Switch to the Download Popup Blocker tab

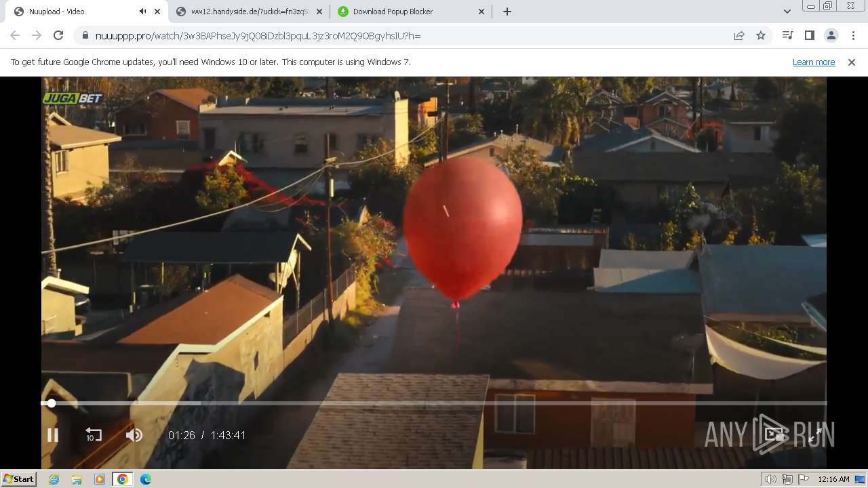(x=411, y=12)
